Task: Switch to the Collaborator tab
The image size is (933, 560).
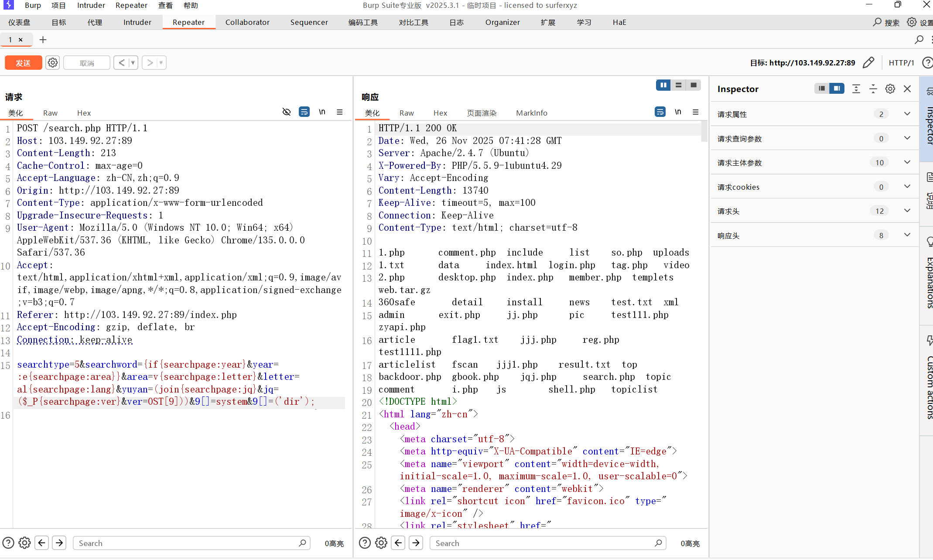Action: coord(247,22)
